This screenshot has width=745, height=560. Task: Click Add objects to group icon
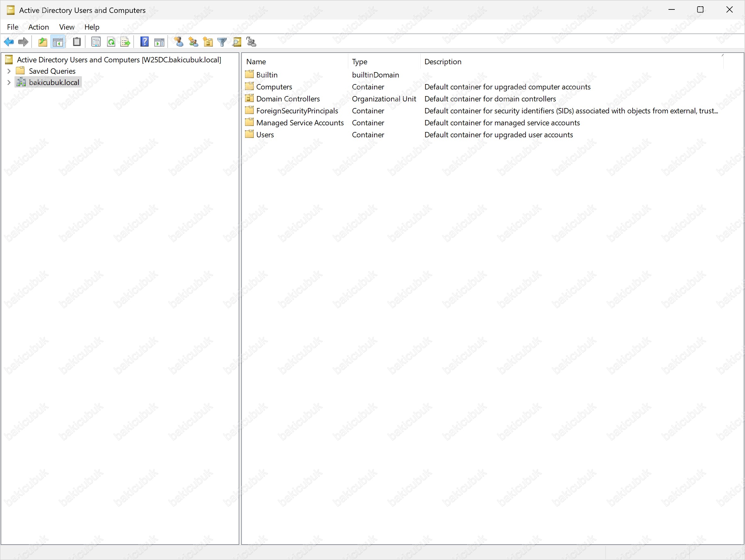click(x=251, y=42)
